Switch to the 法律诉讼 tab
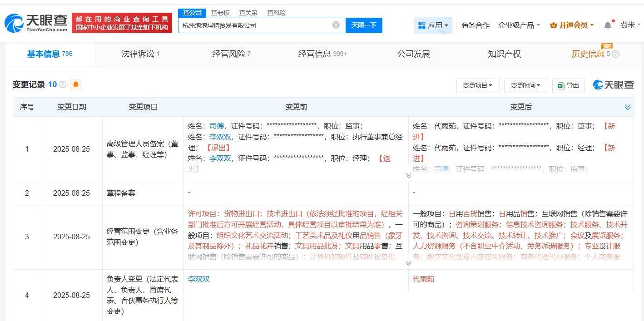This screenshot has height=321, width=644. [x=140, y=54]
